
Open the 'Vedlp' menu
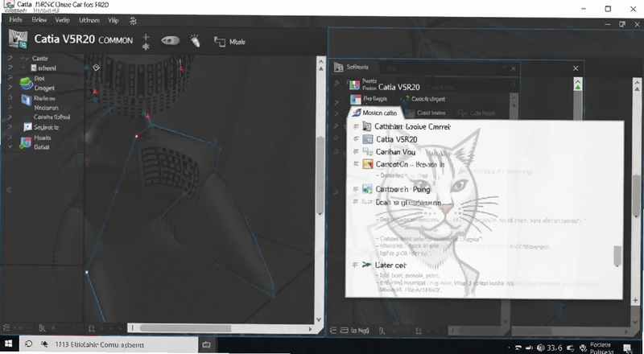[x=63, y=20]
